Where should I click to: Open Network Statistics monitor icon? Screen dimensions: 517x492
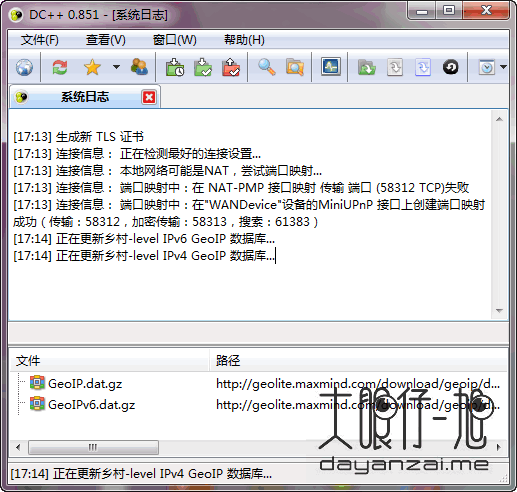[331, 67]
